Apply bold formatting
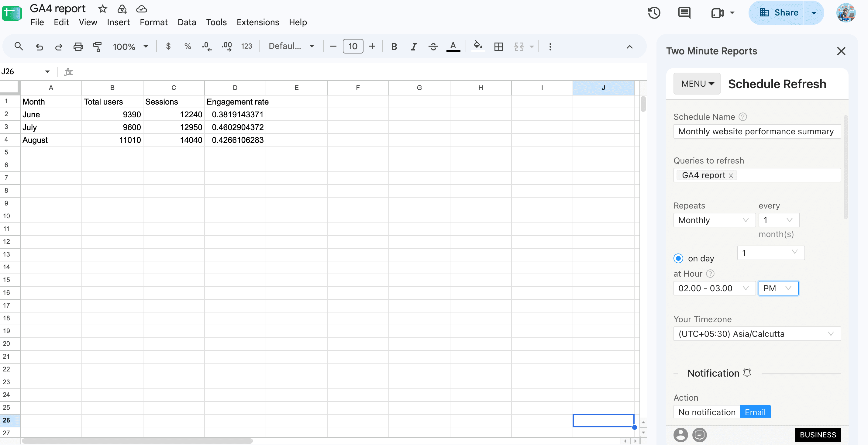 tap(394, 47)
